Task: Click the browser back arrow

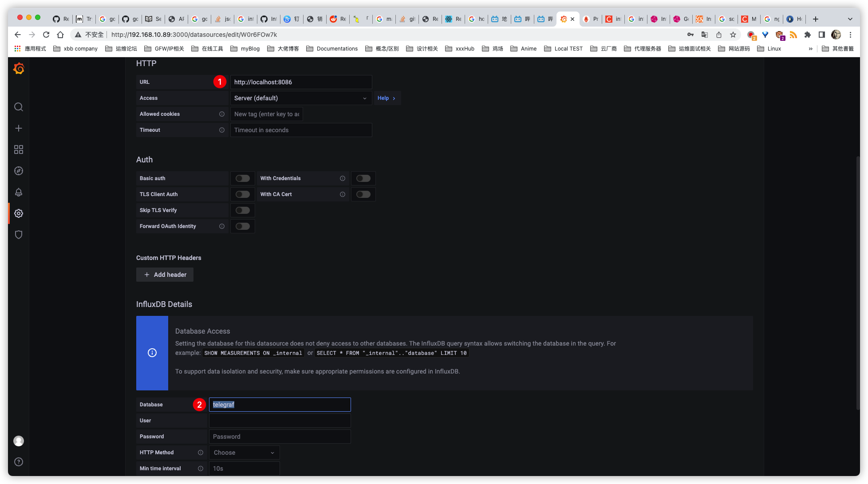Action: (x=18, y=35)
